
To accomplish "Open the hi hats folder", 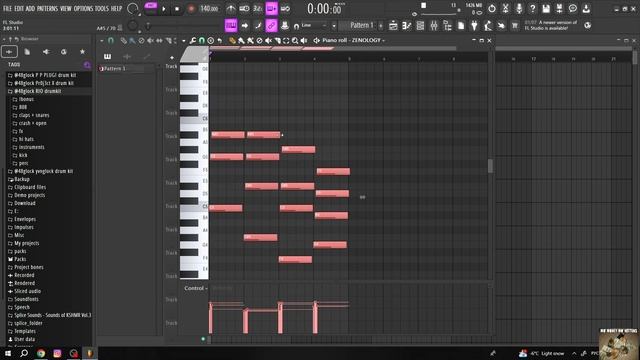I will coord(26,139).
